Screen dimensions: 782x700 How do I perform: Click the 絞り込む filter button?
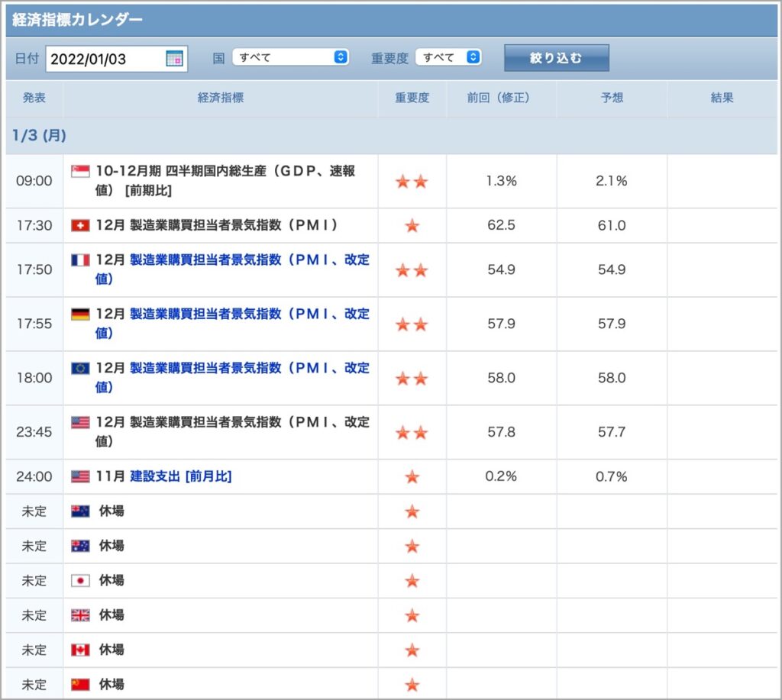click(x=557, y=58)
